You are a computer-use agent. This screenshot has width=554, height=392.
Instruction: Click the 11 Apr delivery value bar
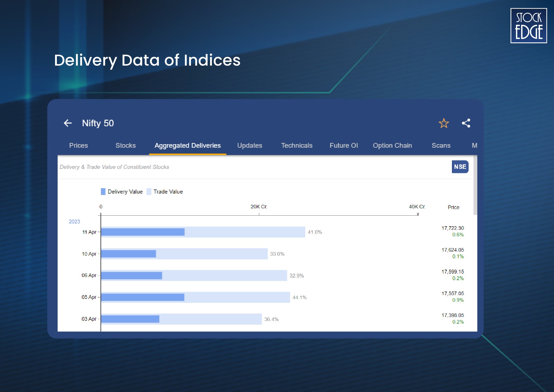point(143,232)
